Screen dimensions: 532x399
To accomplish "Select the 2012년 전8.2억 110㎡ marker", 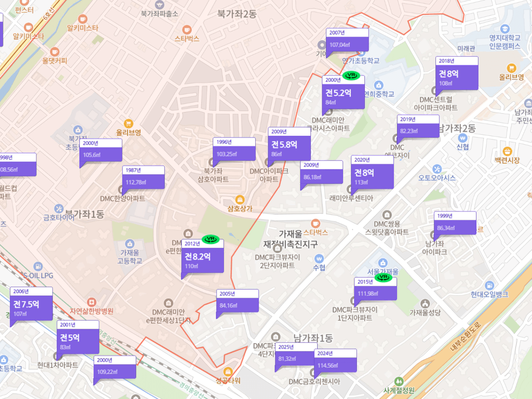I will click(x=203, y=256).
